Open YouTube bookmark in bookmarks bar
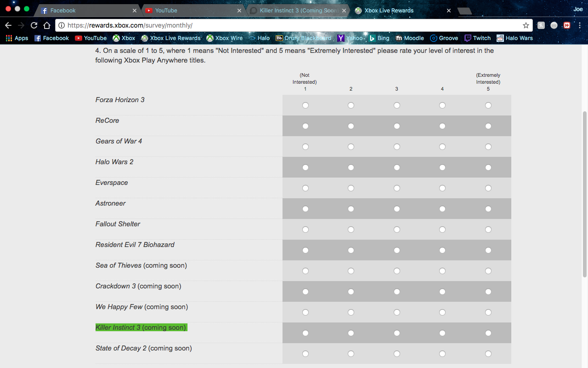Screen dimensions: 588x368 click(x=91, y=38)
